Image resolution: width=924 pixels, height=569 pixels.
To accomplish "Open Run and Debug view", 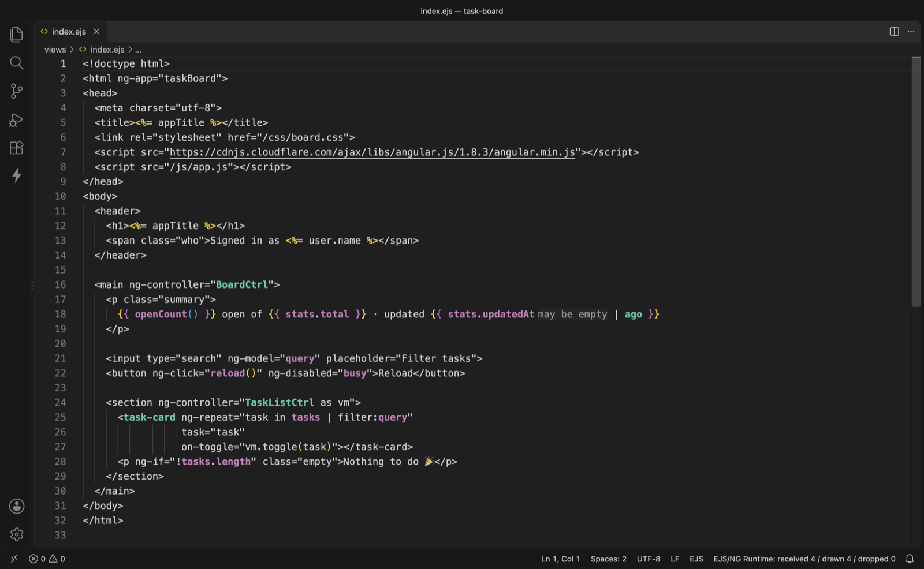I will click(x=17, y=119).
